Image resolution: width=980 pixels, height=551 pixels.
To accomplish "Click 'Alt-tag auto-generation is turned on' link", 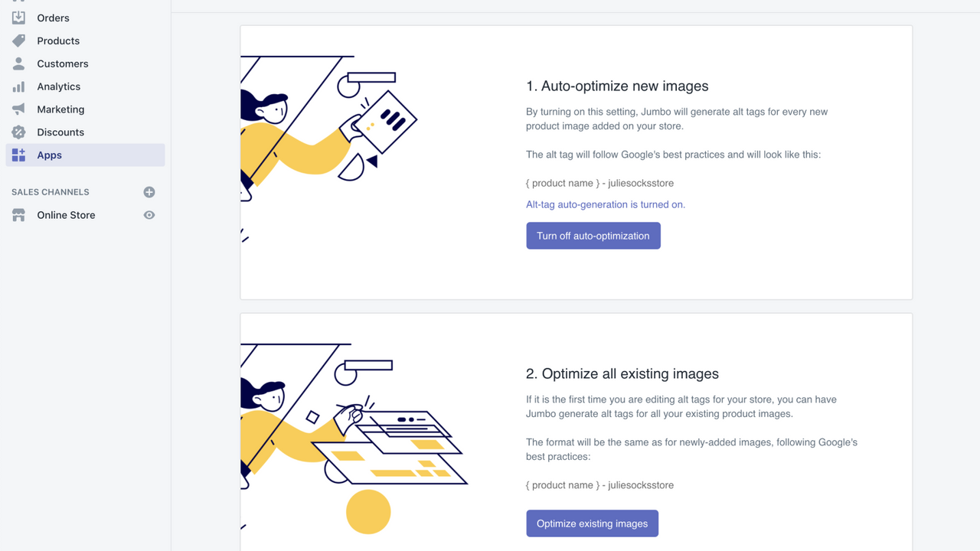I will click(x=606, y=204).
